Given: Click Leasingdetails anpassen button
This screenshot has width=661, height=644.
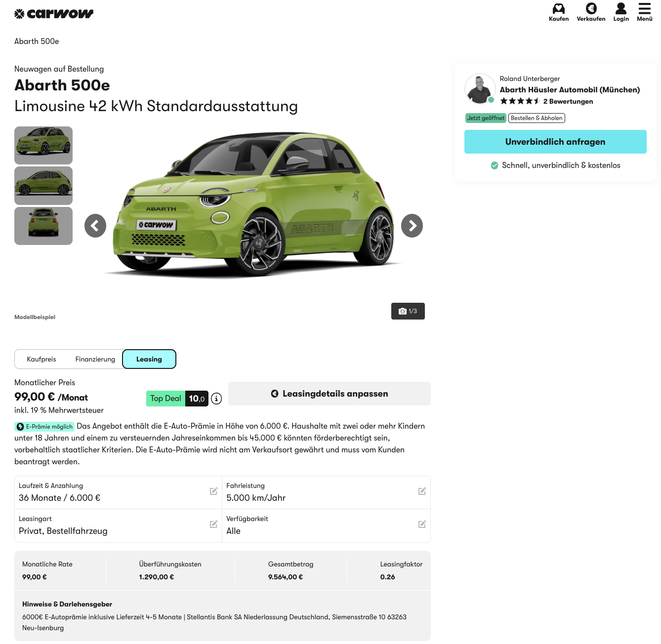Looking at the screenshot, I should [x=330, y=394].
